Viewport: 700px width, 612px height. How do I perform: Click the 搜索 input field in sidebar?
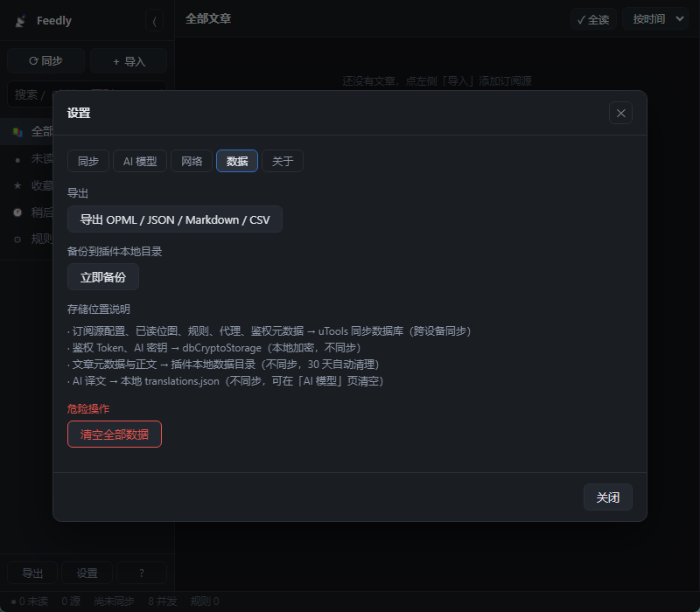(87, 94)
